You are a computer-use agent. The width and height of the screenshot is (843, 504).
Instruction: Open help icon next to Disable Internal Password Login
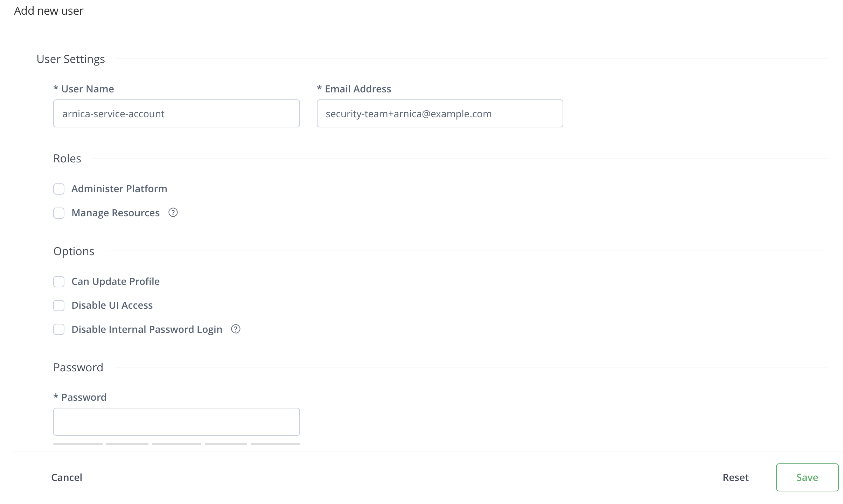236,329
